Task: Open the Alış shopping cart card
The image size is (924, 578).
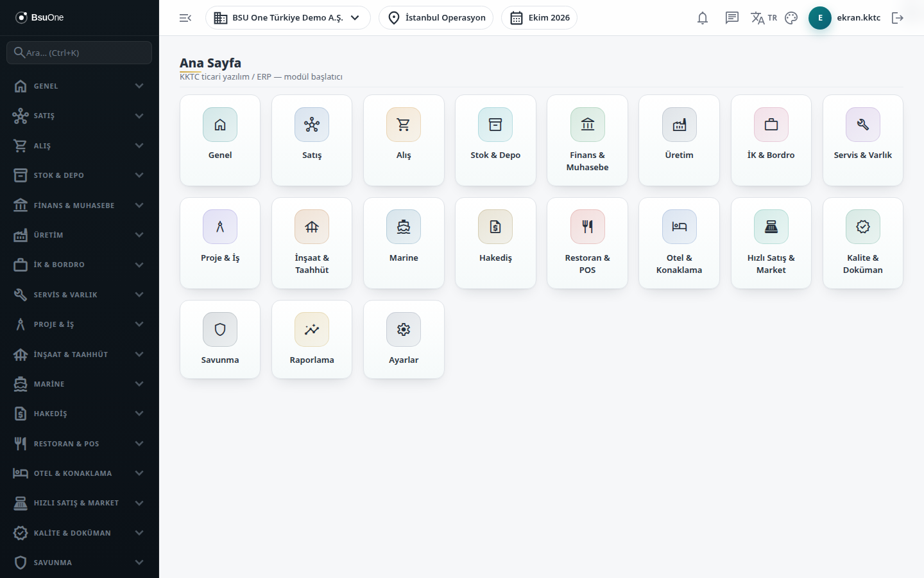Action: point(404,140)
